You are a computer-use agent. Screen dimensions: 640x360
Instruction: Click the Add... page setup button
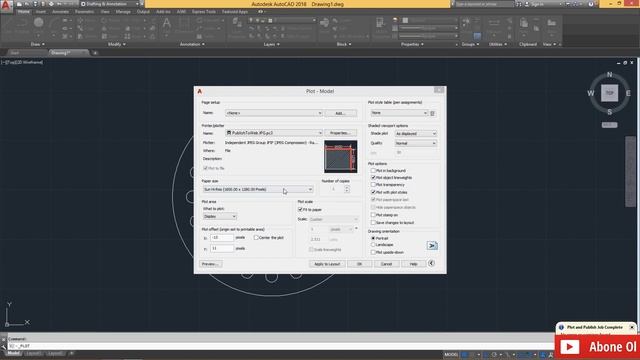point(340,113)
